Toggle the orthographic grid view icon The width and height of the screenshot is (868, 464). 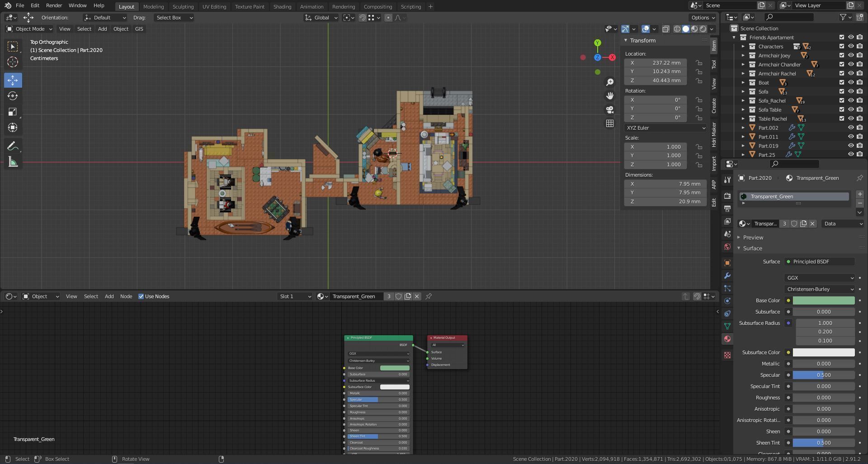click(x=610, y=123)
